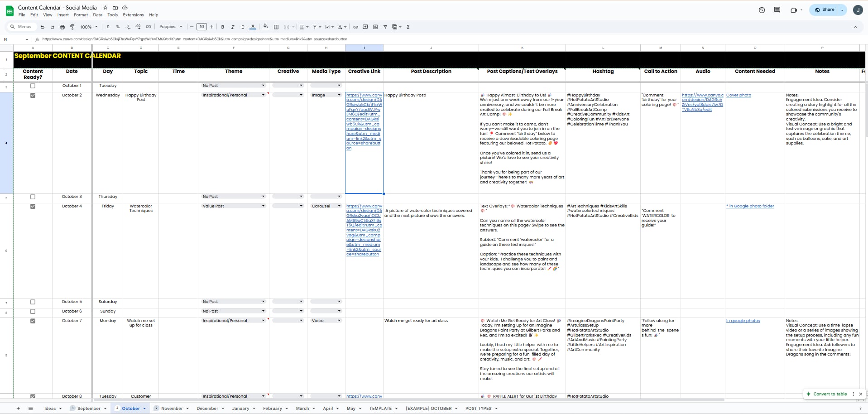Check the Content Ready box for October 1
Screen dimensions: 868x414
coord(33,86)
